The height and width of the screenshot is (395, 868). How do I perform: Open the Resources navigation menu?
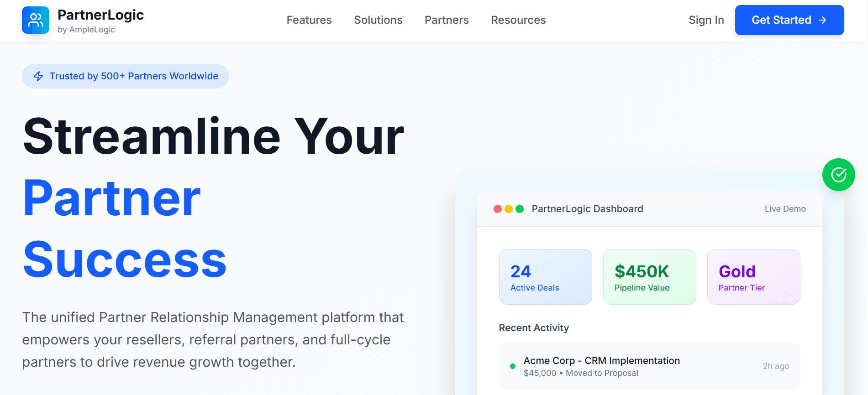[518, 20]
